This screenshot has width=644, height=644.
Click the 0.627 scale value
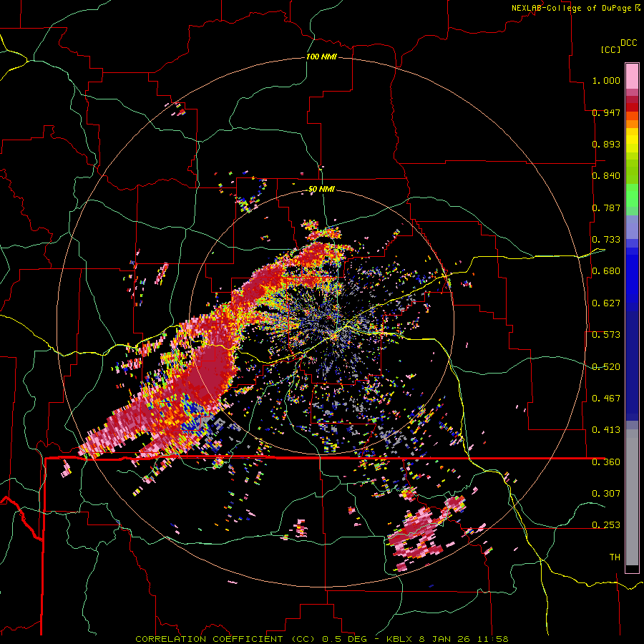(x=606, y=303)
